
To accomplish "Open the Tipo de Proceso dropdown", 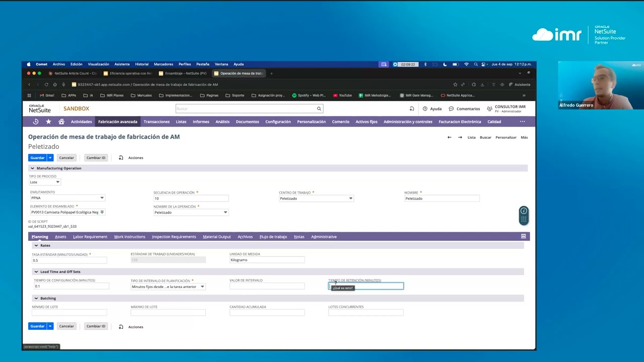I will 58,182.
